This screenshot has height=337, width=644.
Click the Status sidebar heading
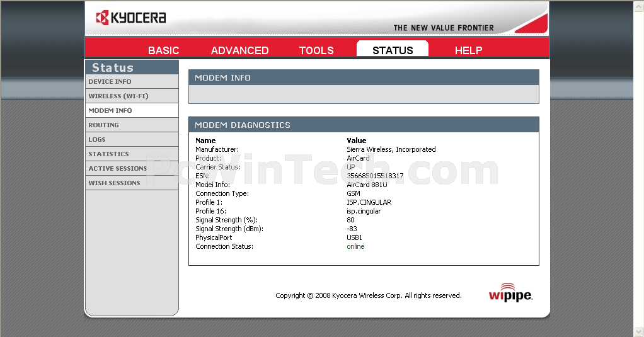coord(113,67)
